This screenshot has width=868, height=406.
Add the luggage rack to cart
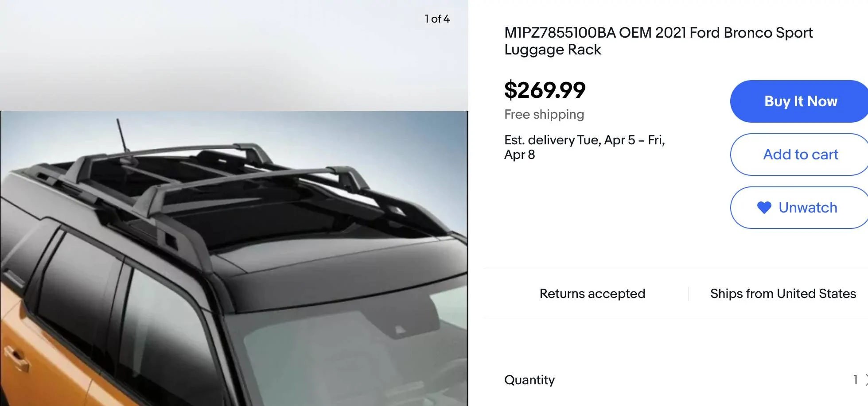tap(800, 155)
